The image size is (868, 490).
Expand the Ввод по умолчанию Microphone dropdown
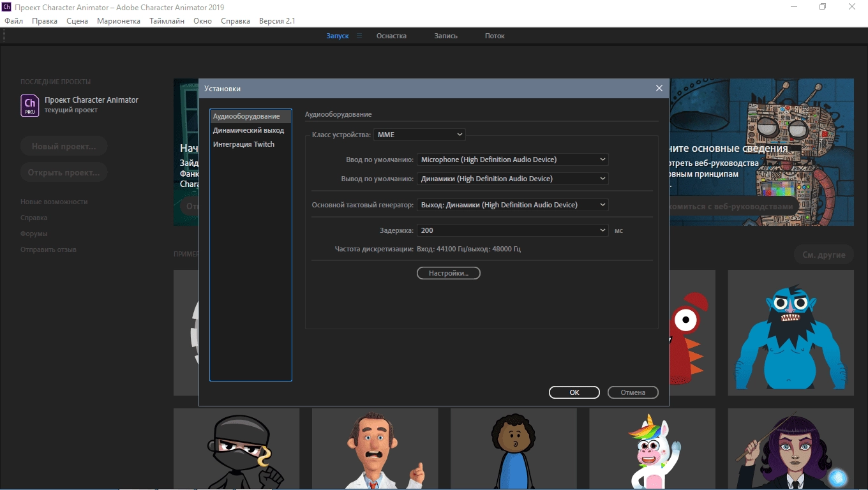(513, 160)
